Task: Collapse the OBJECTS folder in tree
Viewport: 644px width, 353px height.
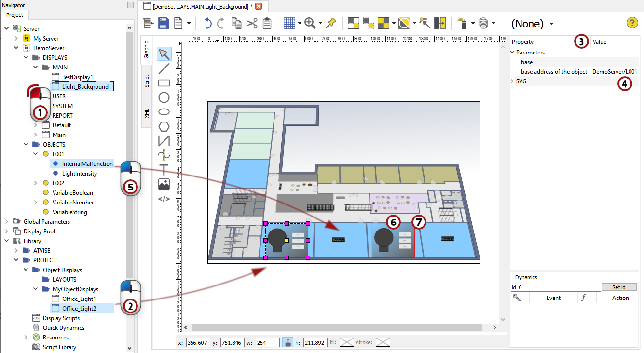Action: 27,144
